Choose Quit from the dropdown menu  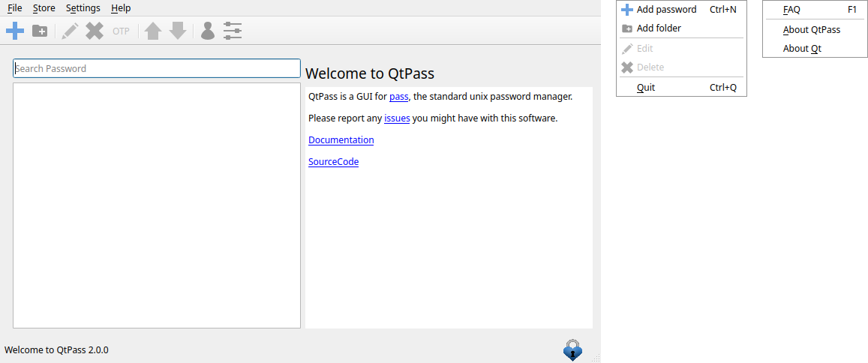(681, 88)
